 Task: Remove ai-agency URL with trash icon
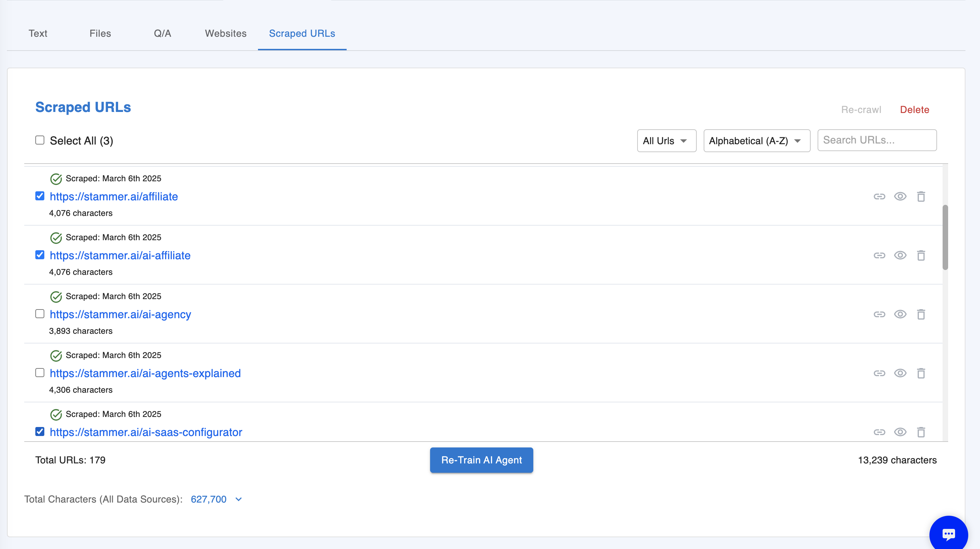pos(921,314)
